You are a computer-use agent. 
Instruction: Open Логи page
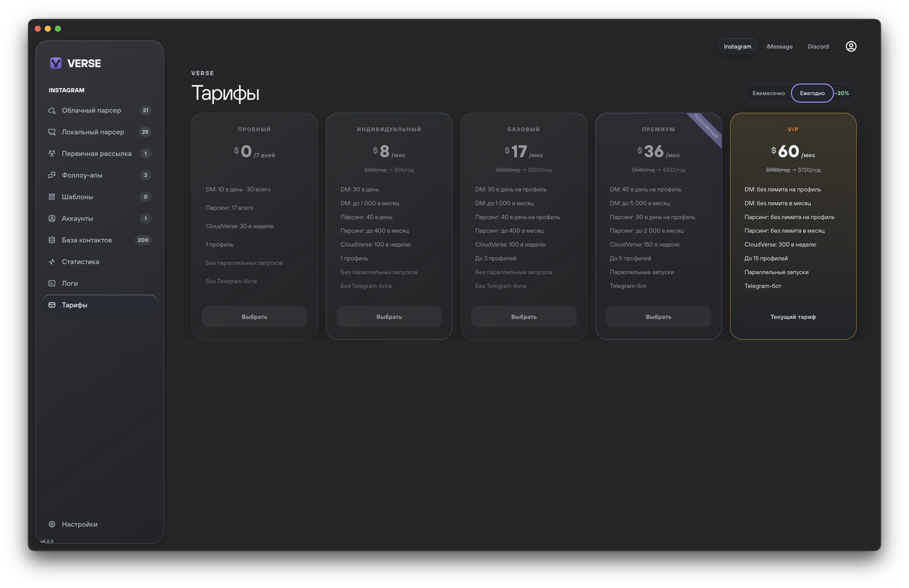pyautogui.click(x=100, y=283)
